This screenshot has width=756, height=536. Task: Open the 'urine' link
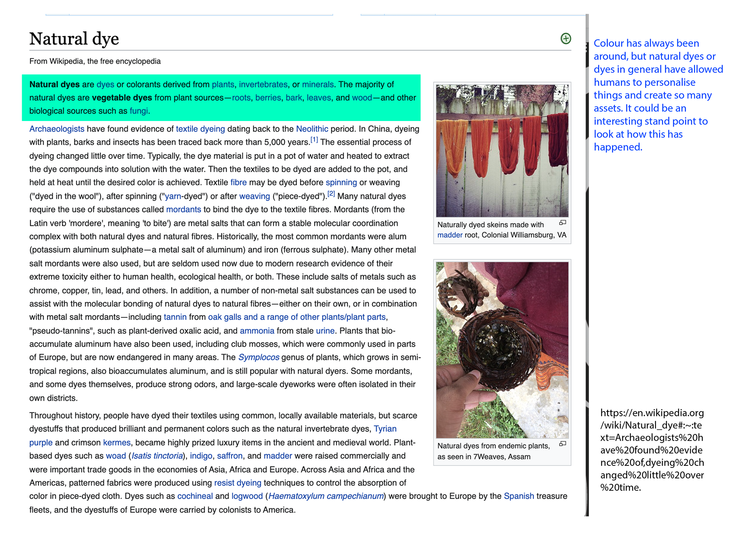click(x=325, y=331)
